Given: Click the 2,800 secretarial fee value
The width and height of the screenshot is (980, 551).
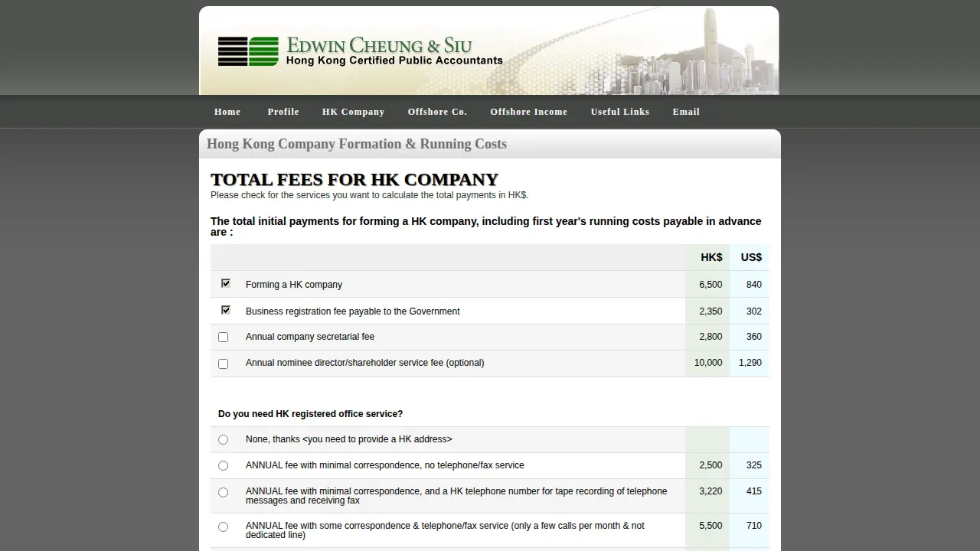Looking at the screenshot, I should pyautogui.click(x=710, y=337).
